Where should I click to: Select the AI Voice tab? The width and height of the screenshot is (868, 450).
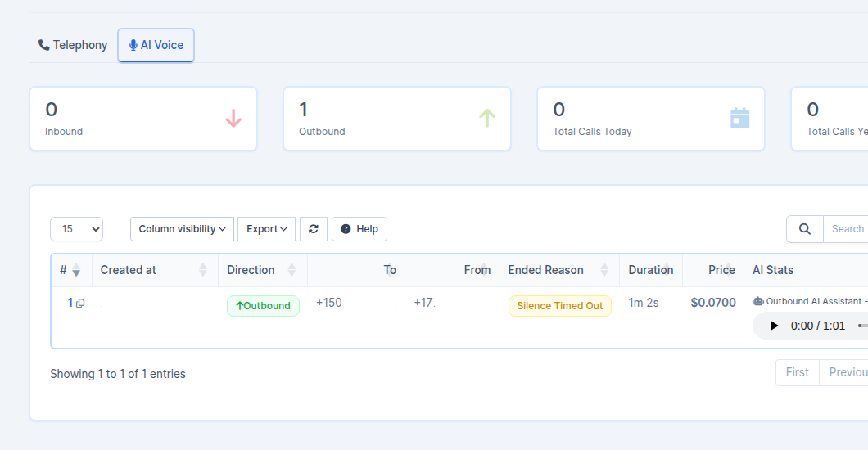(x=156, y=45)
